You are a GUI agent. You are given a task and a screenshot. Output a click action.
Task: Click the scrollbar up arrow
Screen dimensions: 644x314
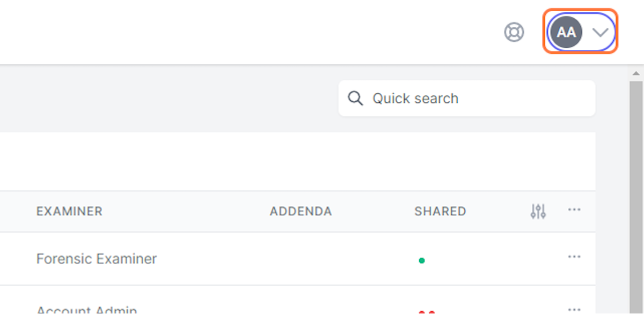coord(636,73)
